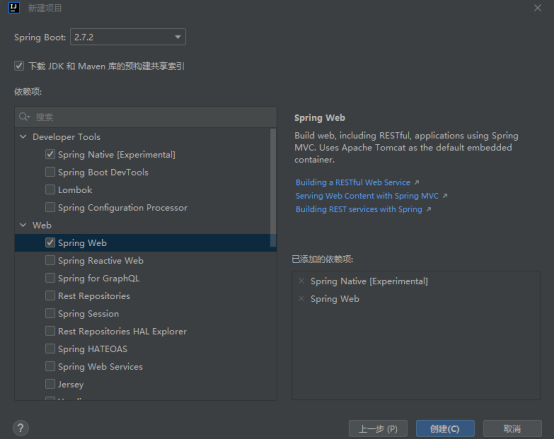The height and width of the screenshot is (440, 554).
Task: Click the 创建(C) create button
Action: [x=445, y=429]
